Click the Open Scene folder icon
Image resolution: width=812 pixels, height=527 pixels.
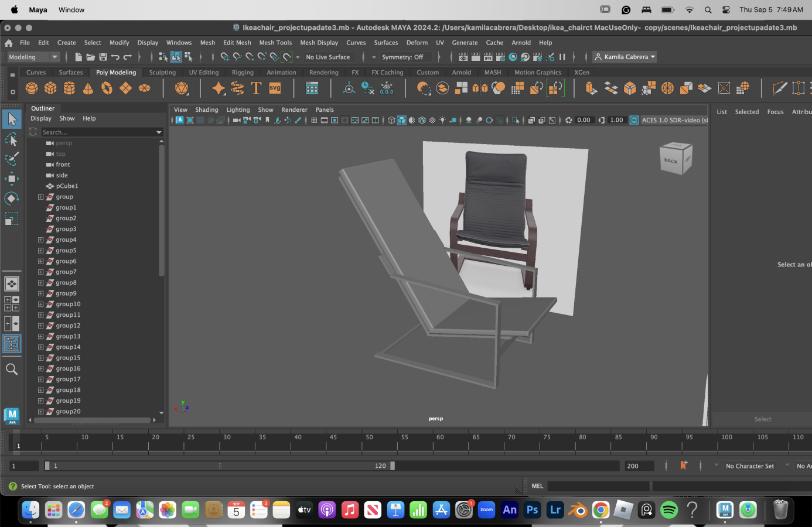[x=90, y=57]
